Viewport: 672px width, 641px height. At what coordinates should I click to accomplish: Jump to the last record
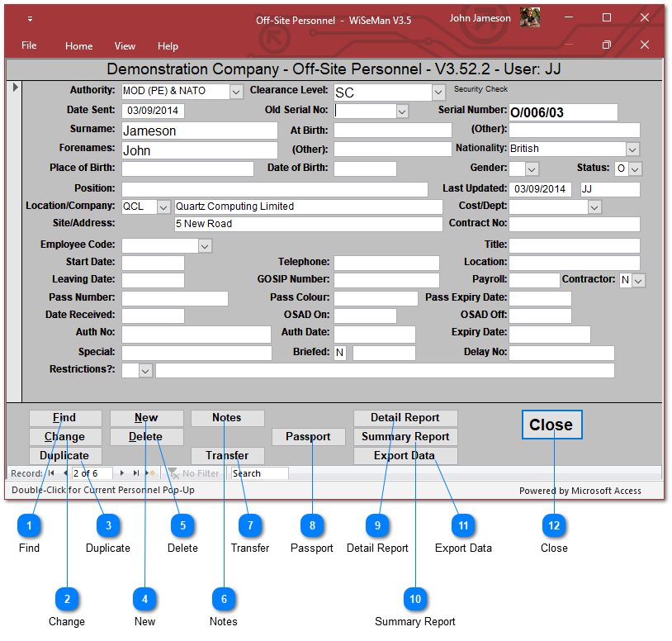click(136, 473)
